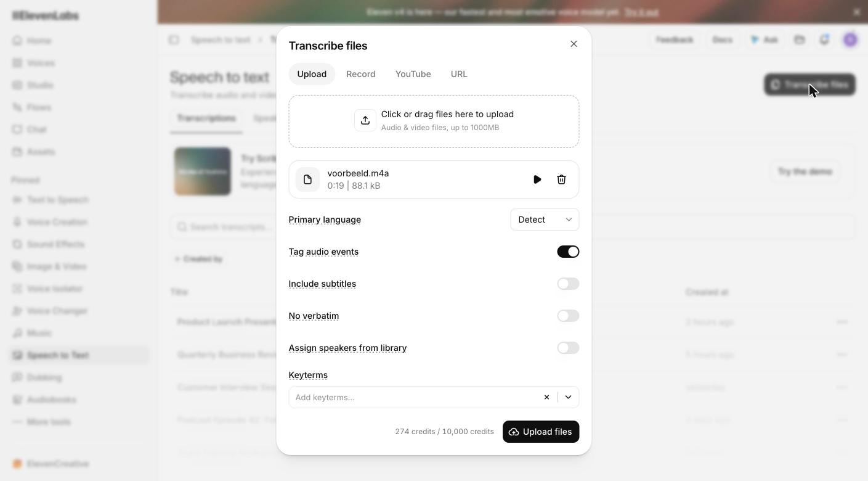Switch to the Upload tab
The image size is (868, 481).
pos(312,74)
